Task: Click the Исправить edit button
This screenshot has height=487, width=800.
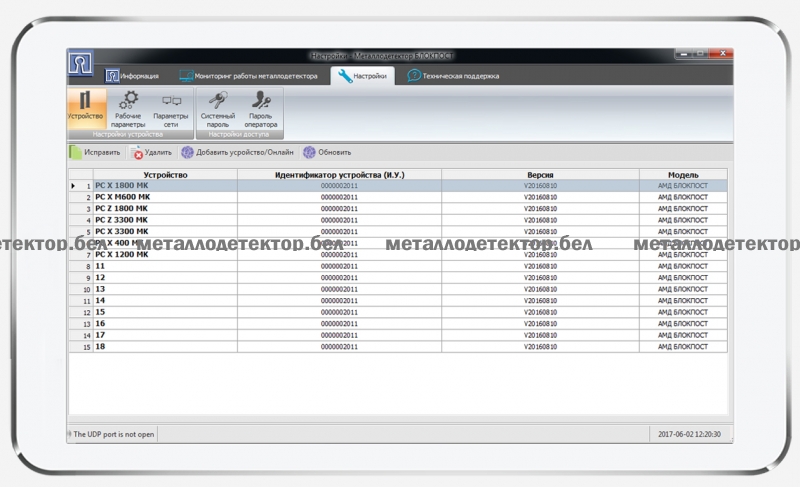Action: pyautogui.click(x=95, y=153)
